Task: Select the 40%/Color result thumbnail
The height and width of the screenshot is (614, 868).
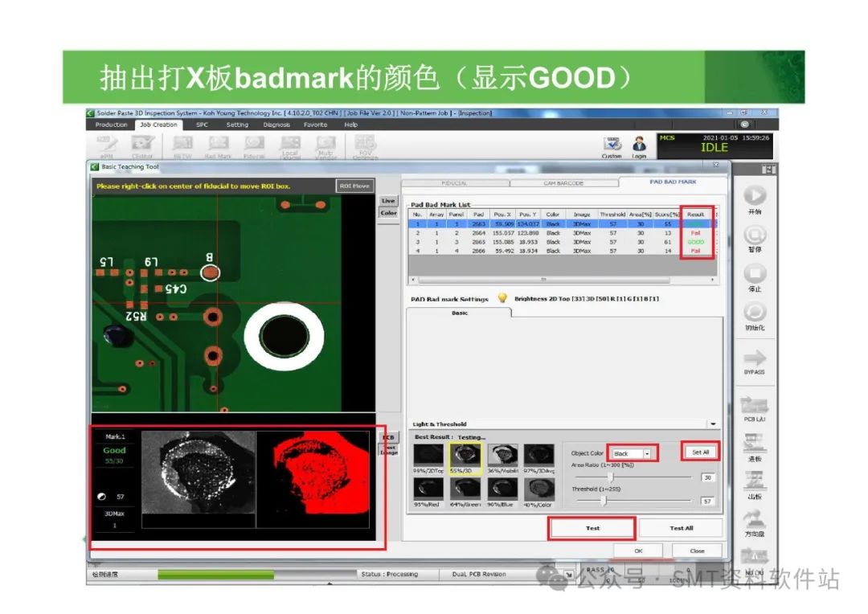Action: click(x=539, y=489)
